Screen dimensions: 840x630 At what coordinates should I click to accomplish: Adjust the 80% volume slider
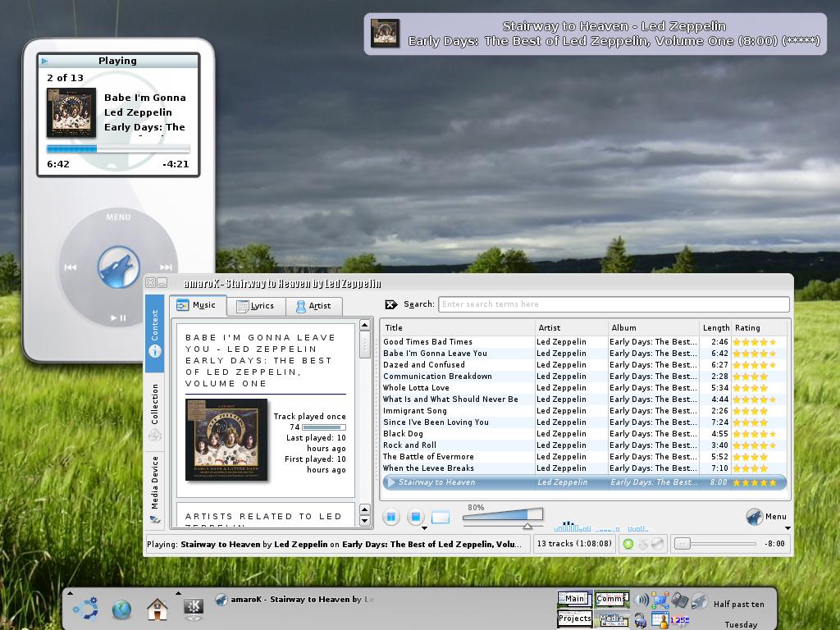click(503, 517)
